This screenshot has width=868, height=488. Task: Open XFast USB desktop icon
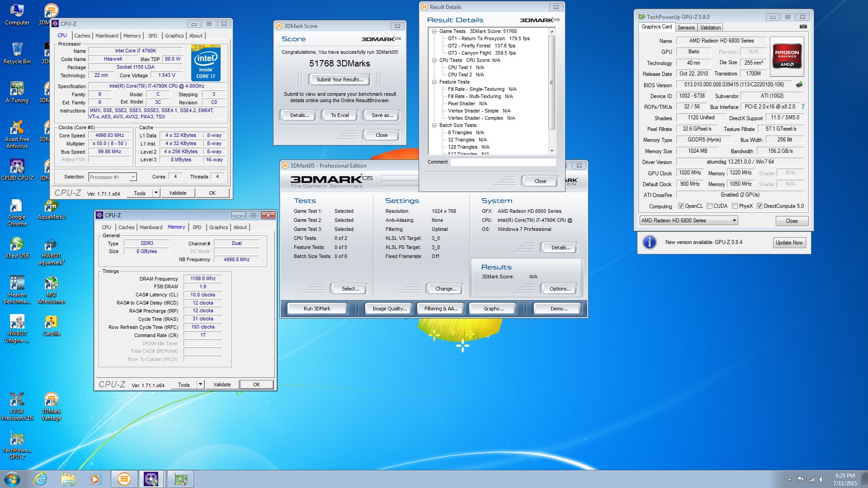pyautogui.click(x=17, y=248)
